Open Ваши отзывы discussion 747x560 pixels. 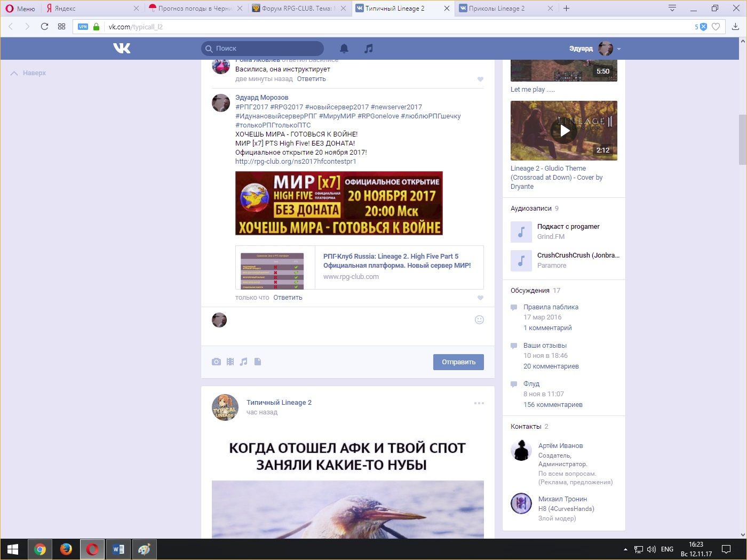point(545,346)
